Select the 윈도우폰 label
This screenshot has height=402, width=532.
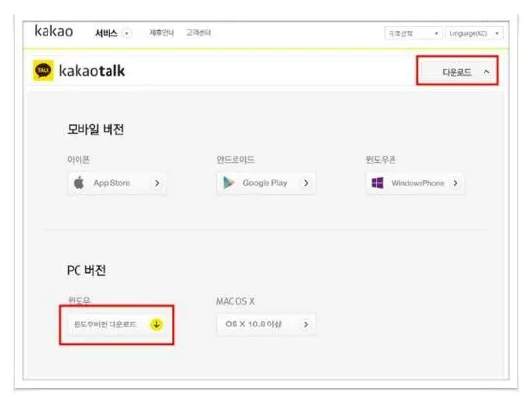coord(381,160)
